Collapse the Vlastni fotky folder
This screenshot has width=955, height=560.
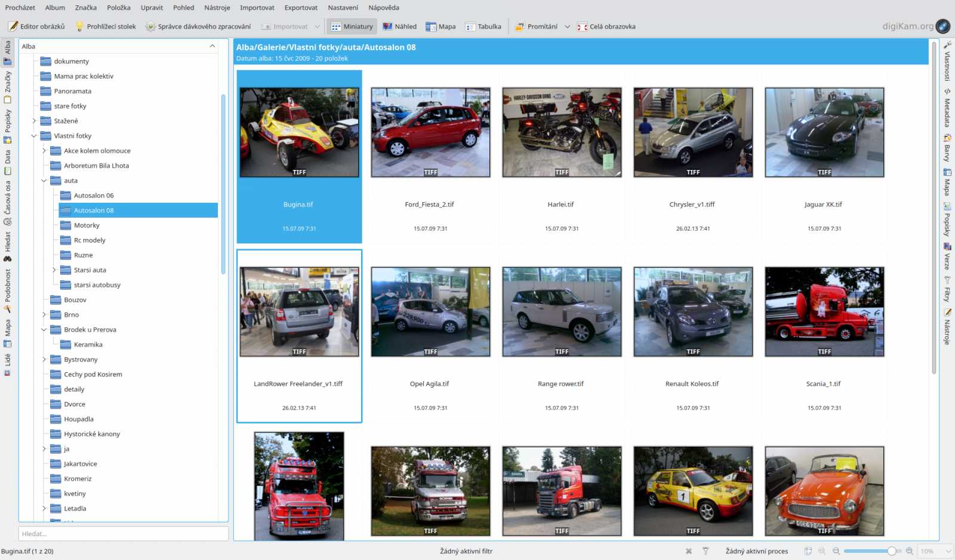tap(34, 136)
